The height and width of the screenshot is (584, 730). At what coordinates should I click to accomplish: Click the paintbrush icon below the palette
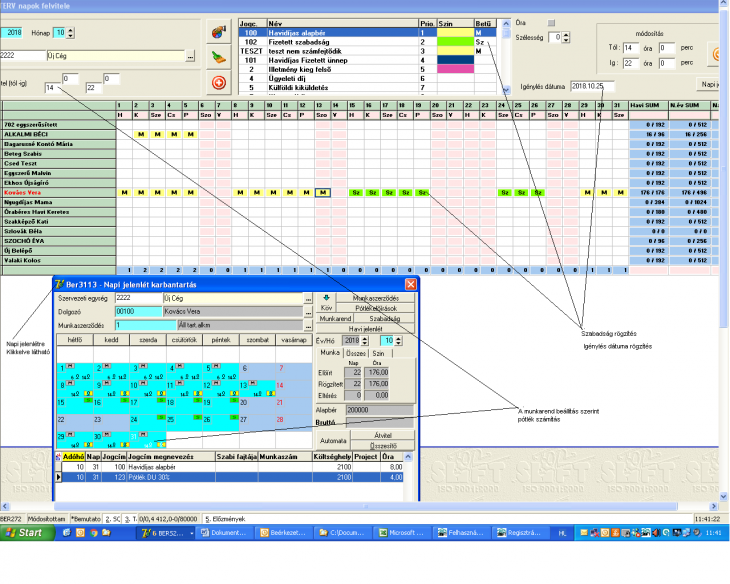click(219, 57)
